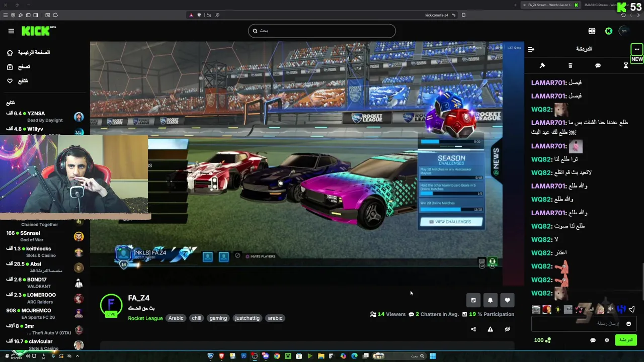Open the emoji picker in message box

click(628, 324)
